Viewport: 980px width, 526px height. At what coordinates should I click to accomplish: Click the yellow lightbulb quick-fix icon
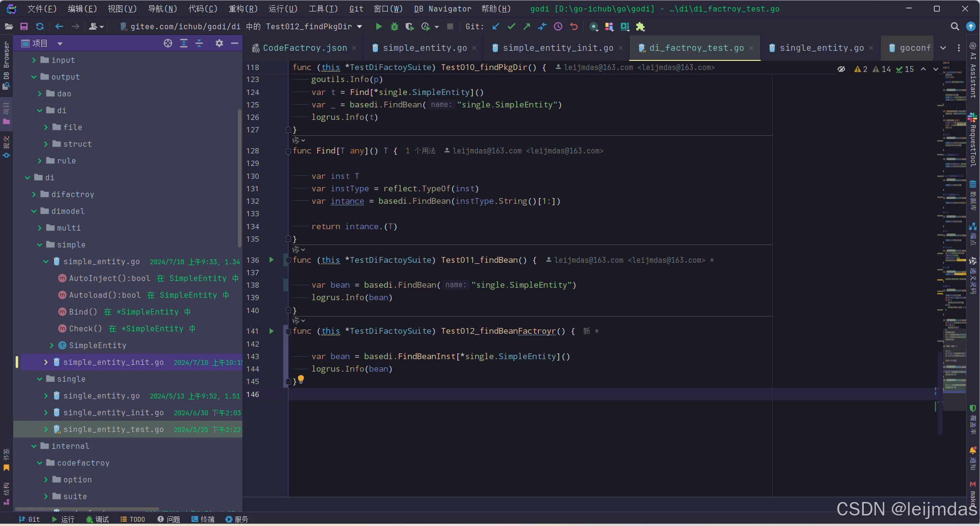pos(301,379)
